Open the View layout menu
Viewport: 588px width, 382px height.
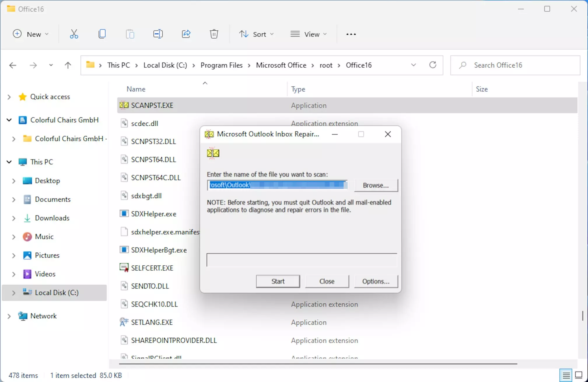pyautogui.click(x=309, y=34)
